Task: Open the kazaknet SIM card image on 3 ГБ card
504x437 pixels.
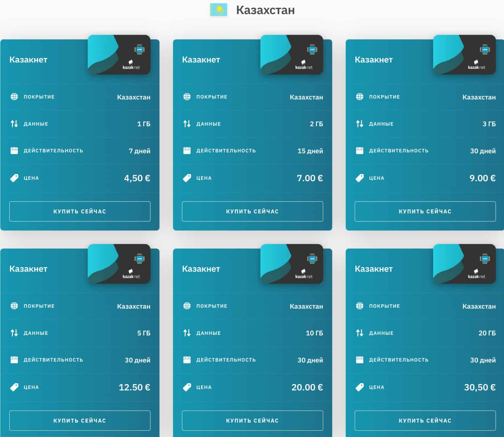Action: click(x=464, y=55)
